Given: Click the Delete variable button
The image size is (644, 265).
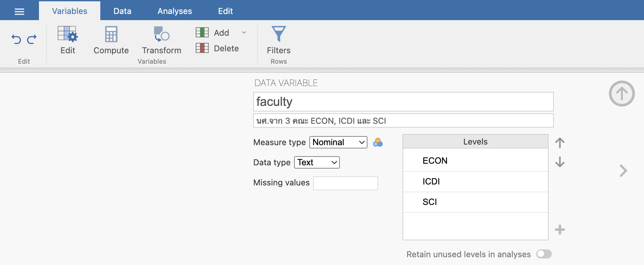Looking at the screenshot, I should [217, 48].
